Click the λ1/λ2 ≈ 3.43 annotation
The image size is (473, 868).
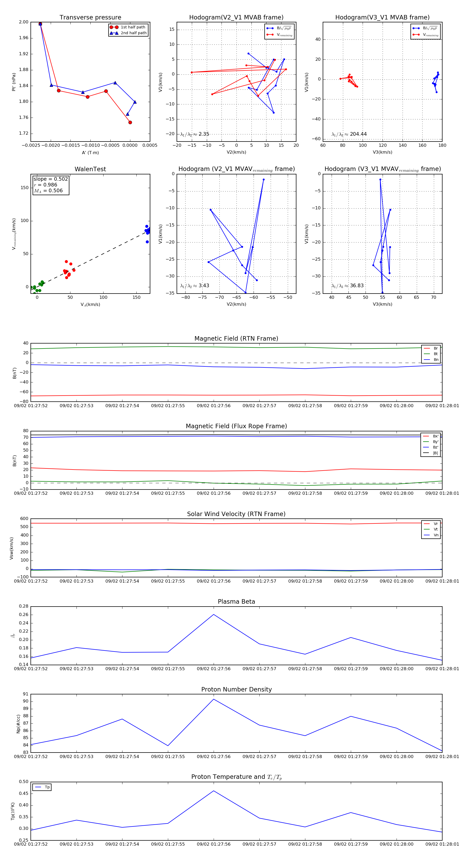click(194, 286)
